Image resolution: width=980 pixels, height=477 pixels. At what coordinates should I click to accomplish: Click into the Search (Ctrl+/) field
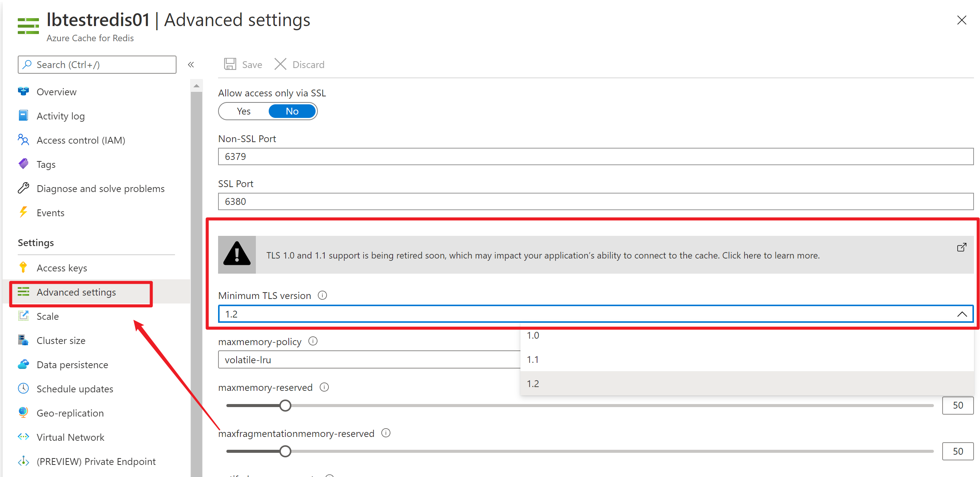point(97,64)
